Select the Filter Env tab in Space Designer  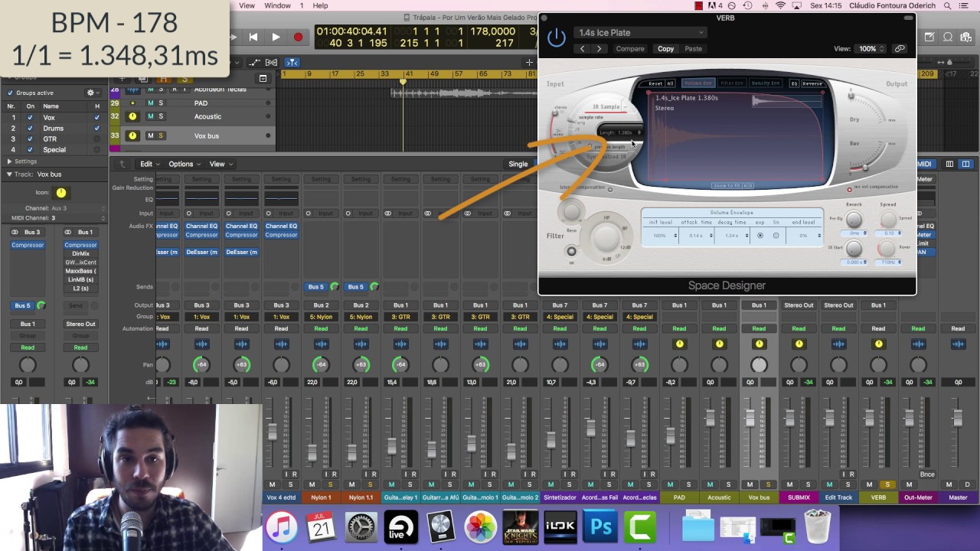731,83
